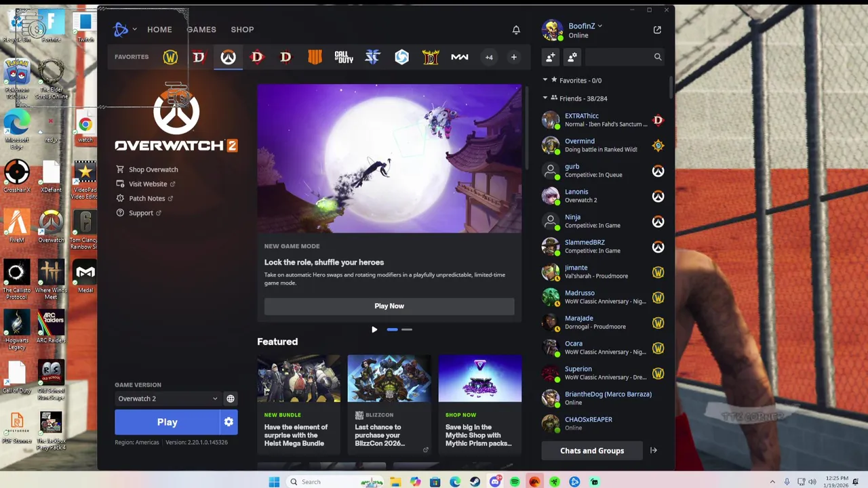This screenshot has width=868, height=488.
Task: Open friend settings icon beside Add Friend
Action: pos(572,58)
